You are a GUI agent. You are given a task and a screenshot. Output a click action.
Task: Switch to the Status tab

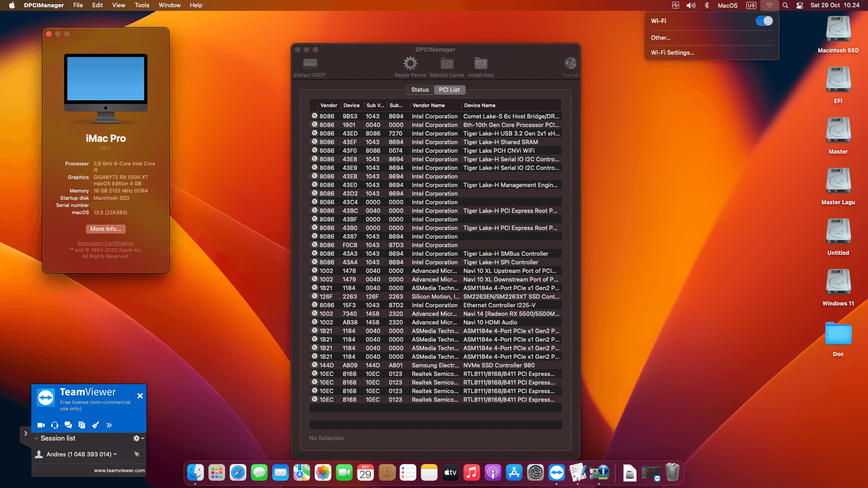(x=420, y=90)
